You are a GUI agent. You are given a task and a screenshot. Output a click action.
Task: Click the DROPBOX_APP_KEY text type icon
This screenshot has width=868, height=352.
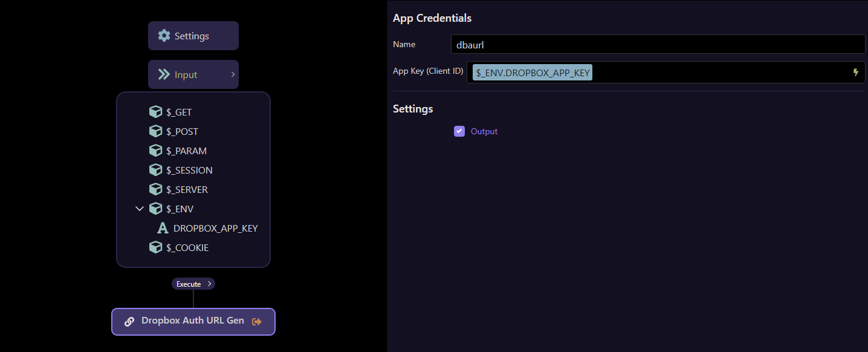(162, 228)
